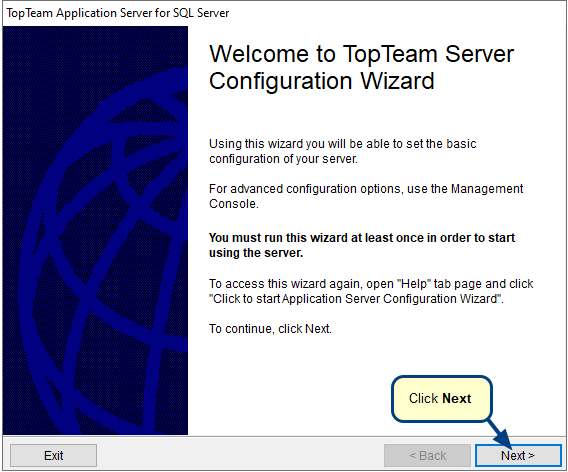Exit the configuration wizard
The image size is (568, 472).
[x=54, y=455]
